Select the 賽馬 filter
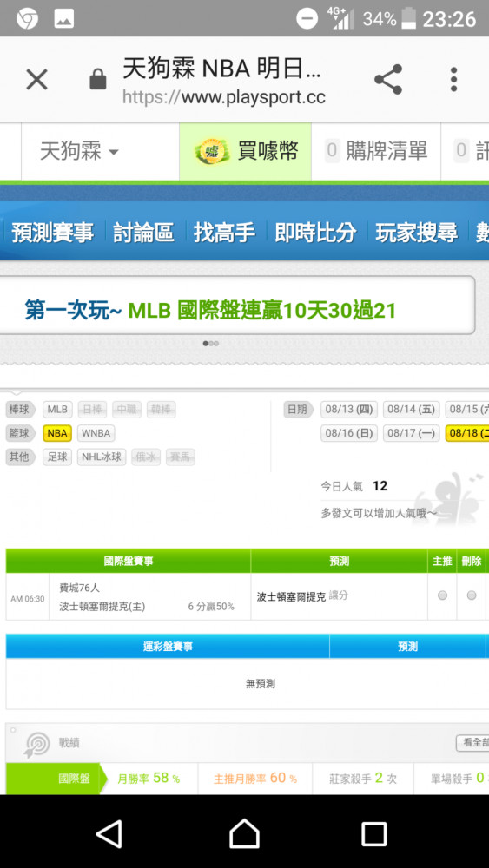 tap(181, 457)
